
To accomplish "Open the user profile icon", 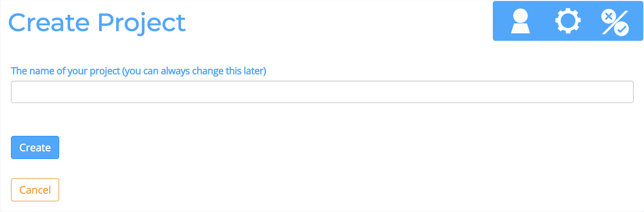I will (520, 21).
